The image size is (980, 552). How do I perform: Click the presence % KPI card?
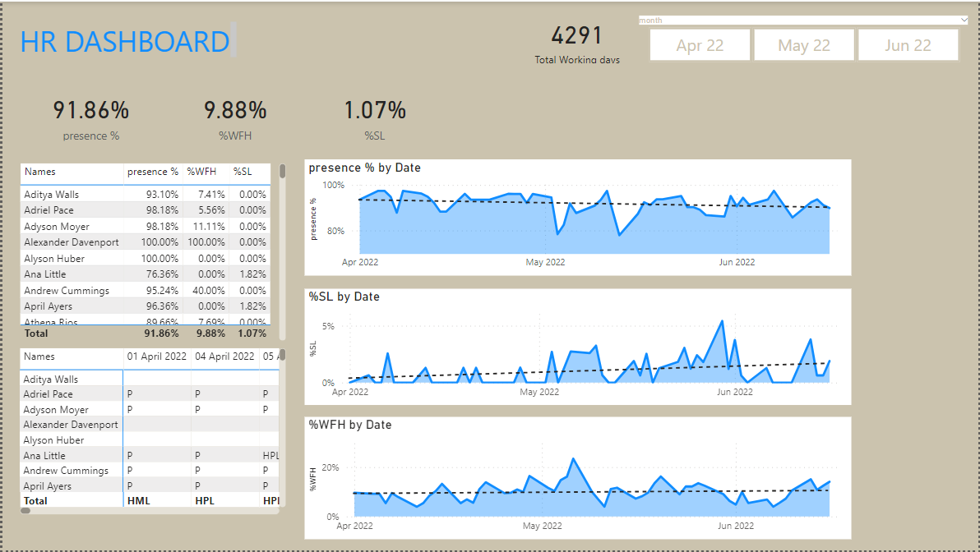[x=90, y=117]
